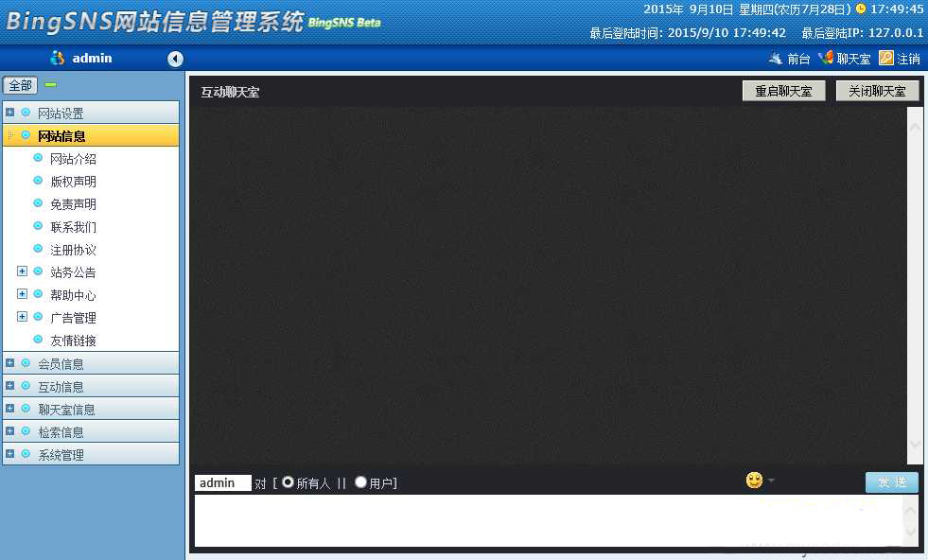Select the 所有人 radio button
Image resolution: width=928 pixels, height=560 pixels.
pyautogui.click(x=288, y=482)
